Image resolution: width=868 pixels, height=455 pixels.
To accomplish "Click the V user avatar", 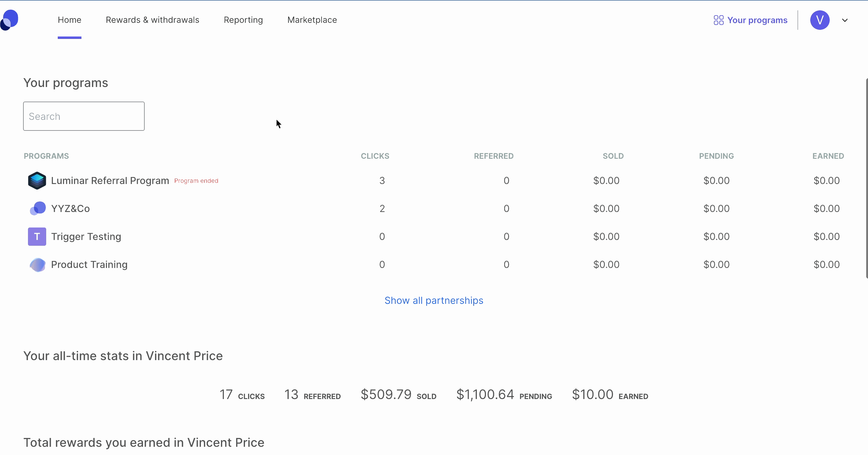I will click(819, 20).
